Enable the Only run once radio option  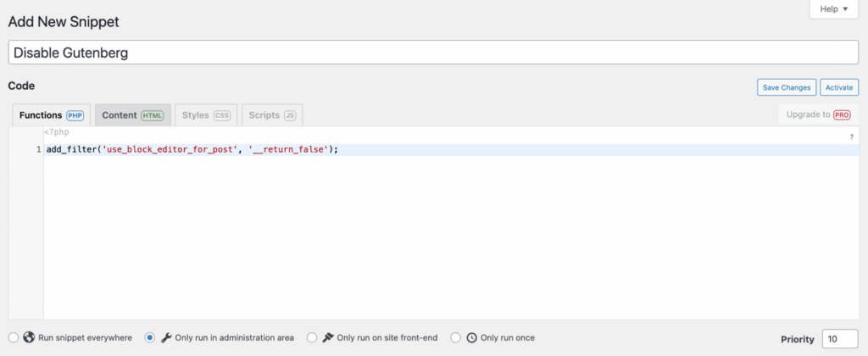456,337
